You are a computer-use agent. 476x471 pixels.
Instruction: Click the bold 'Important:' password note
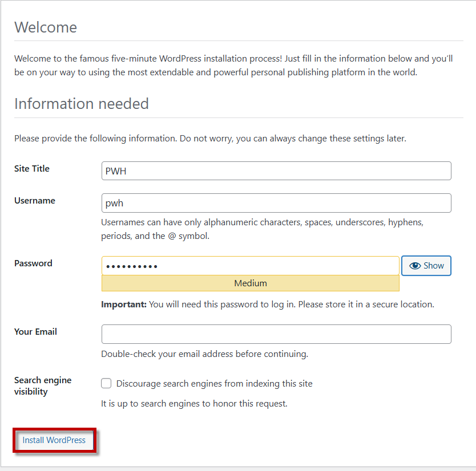pyautogui.click(x=124, y=304)
